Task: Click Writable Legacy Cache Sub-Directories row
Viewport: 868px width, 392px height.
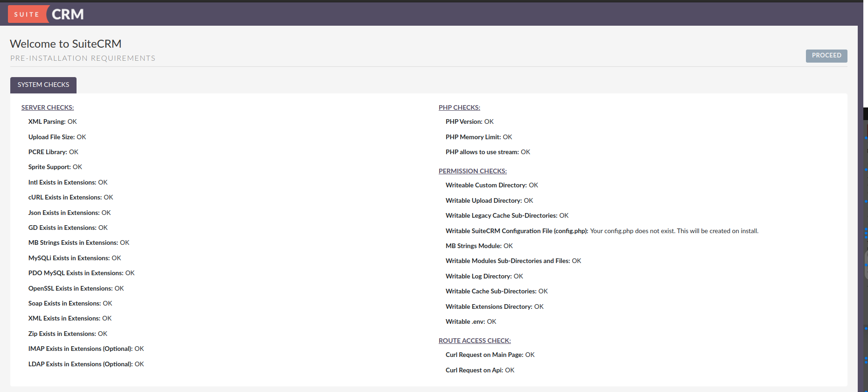Action: coord(507,215)
